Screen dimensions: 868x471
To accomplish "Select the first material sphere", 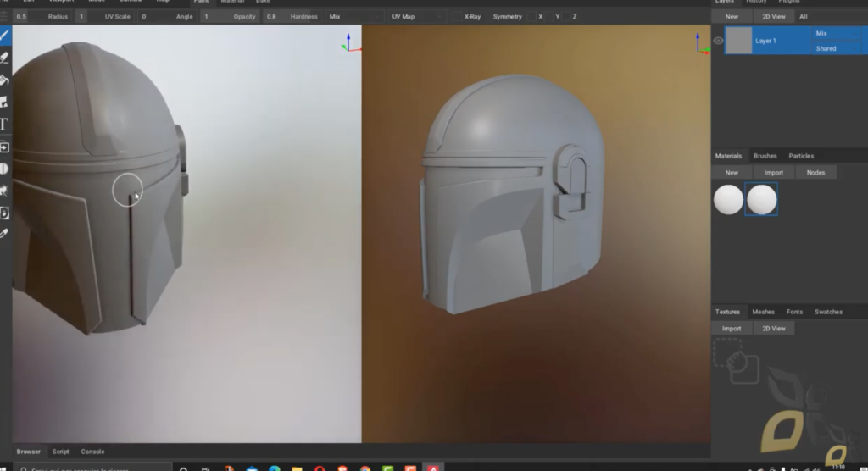I will click(x=728, y=199).
